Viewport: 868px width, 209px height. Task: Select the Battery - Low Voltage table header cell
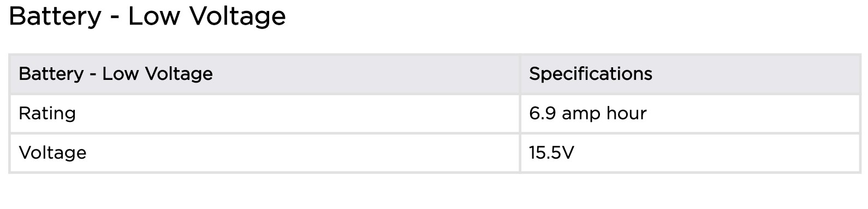[x=265, y=74]
